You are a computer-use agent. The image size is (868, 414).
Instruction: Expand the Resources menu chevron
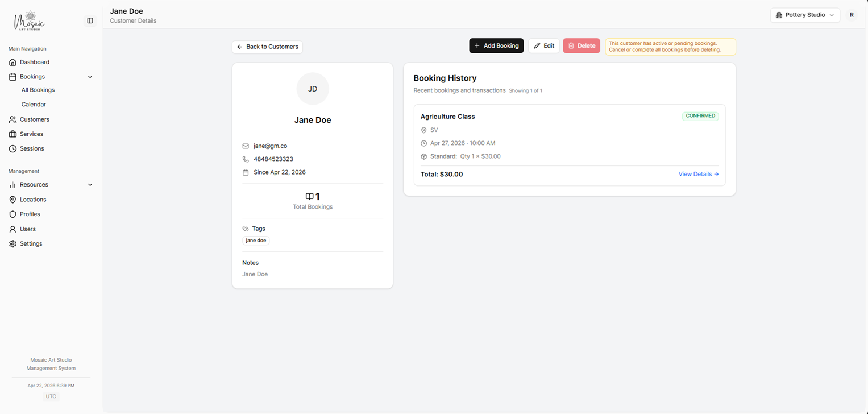pyautogui.click(x=90, y=184)
